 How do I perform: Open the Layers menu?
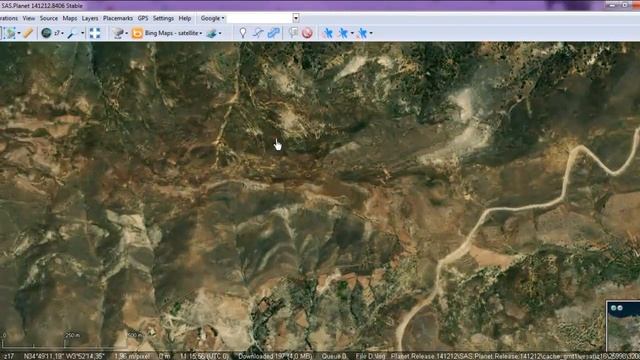90,18
